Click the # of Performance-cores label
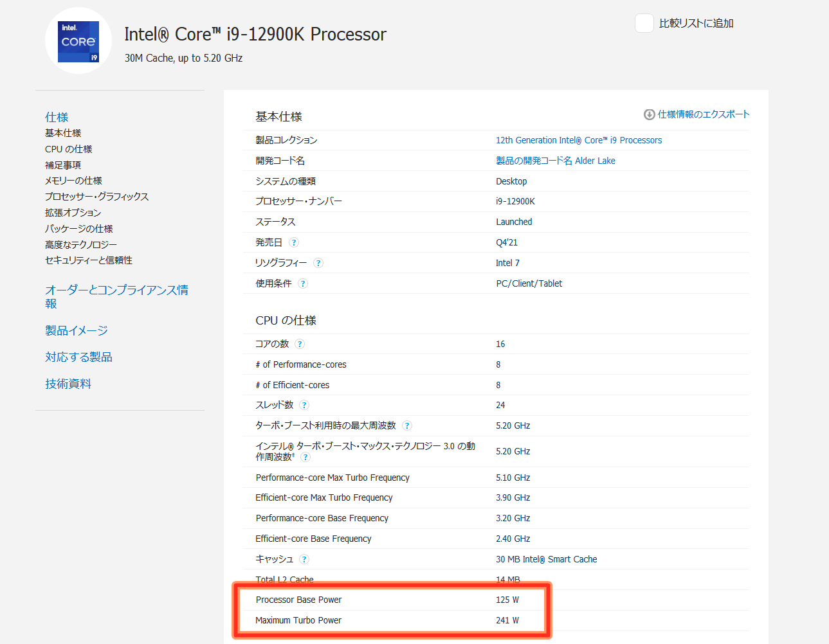 click(x=301, y=364)
